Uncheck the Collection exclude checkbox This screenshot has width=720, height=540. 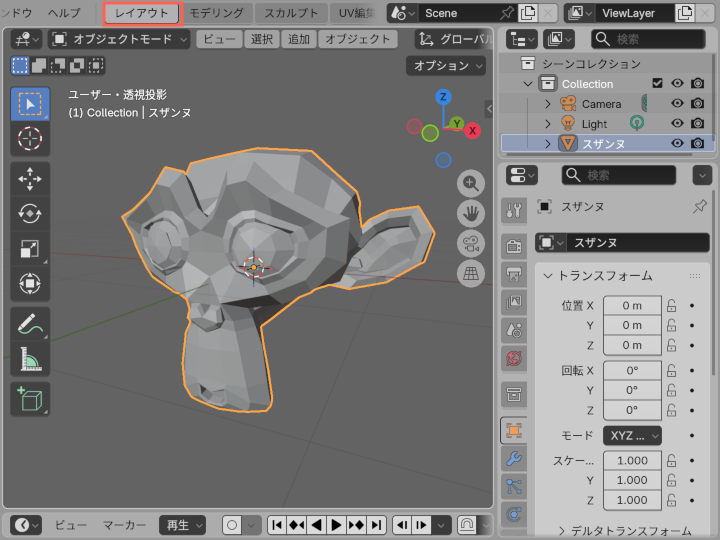click(657, 83)
